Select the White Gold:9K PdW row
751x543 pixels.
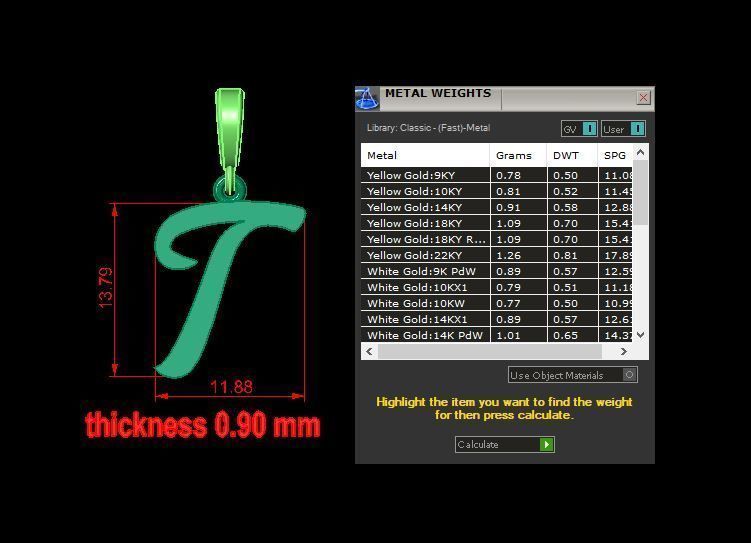click(497, 272)
